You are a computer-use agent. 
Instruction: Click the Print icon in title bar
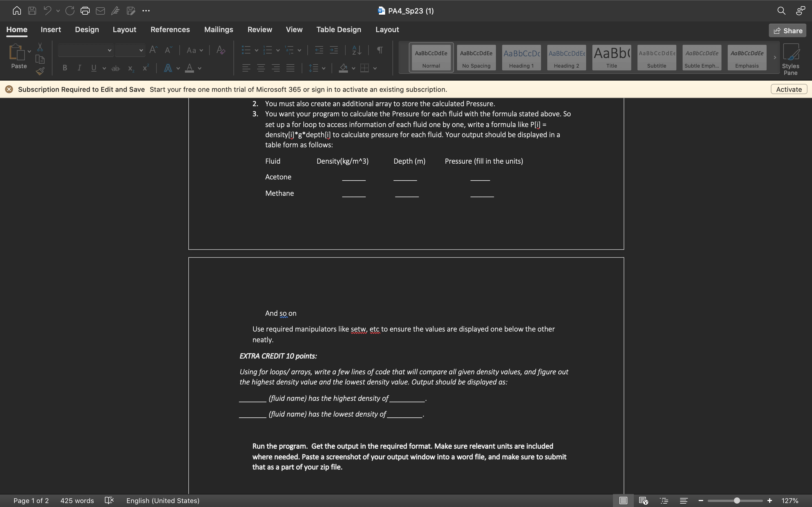point(85,11)
